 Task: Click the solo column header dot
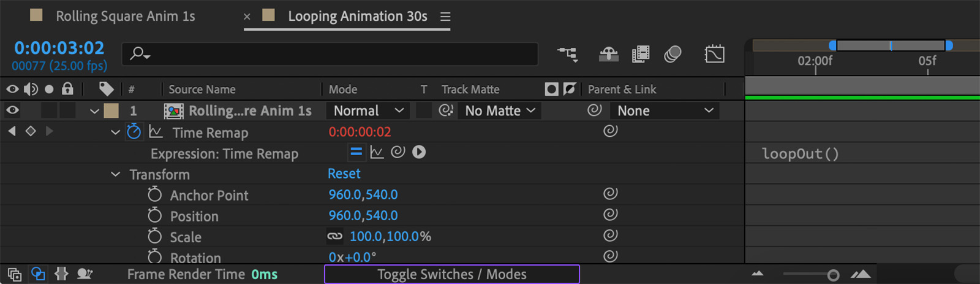49,89
